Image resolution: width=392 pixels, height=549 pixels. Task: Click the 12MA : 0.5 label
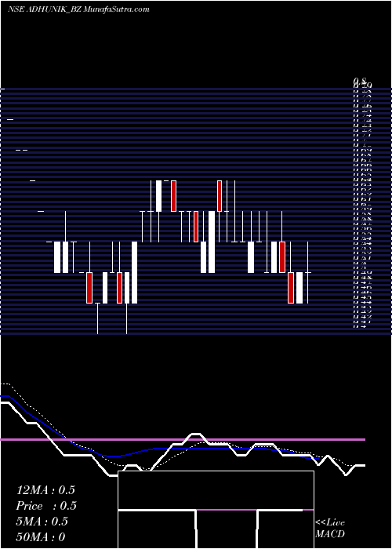tap(45, 490)
